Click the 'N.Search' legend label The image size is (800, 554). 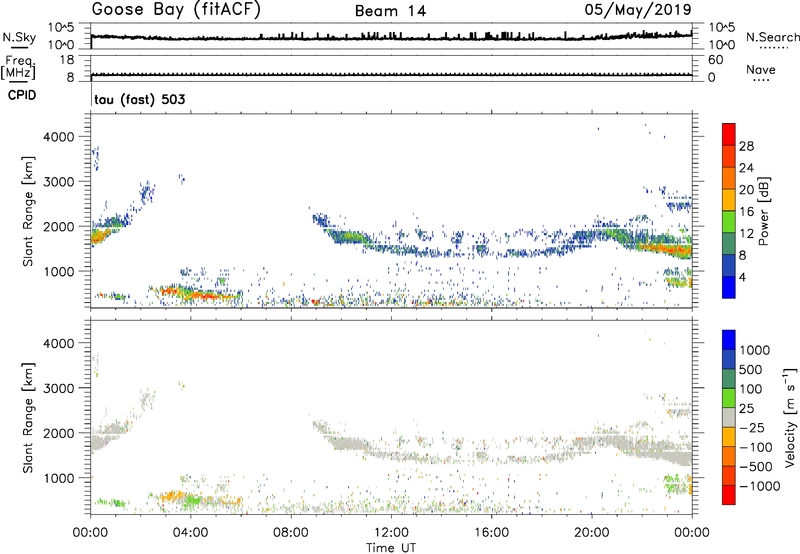(x=772, y=37)
